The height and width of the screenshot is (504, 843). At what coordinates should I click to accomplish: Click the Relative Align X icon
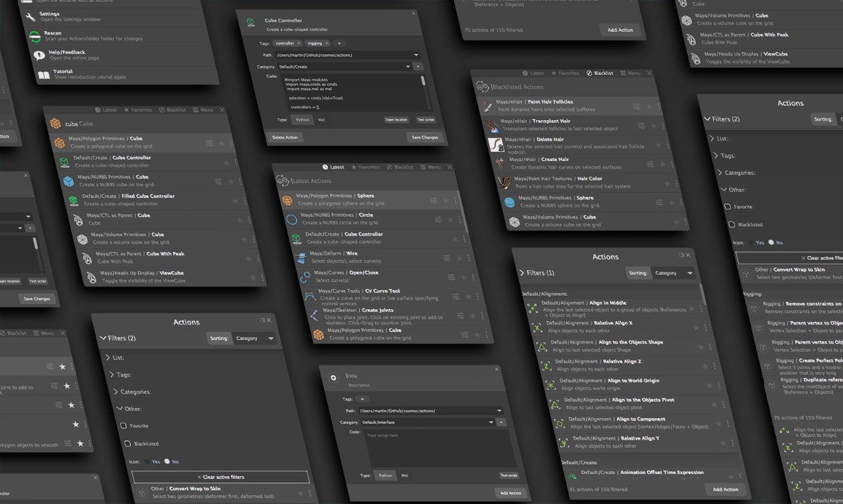point(537,327)
